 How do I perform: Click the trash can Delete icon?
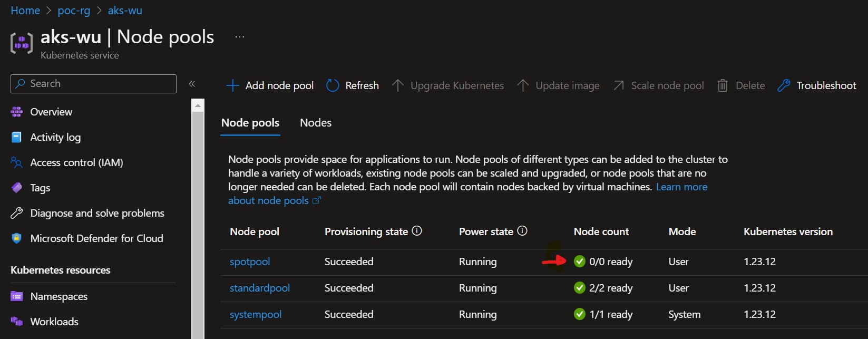[x=723, y=85]
